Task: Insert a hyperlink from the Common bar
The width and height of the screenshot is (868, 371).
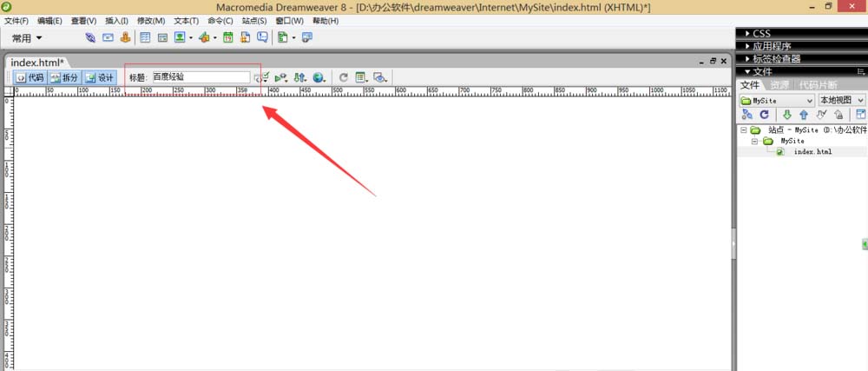Action: 90,37
